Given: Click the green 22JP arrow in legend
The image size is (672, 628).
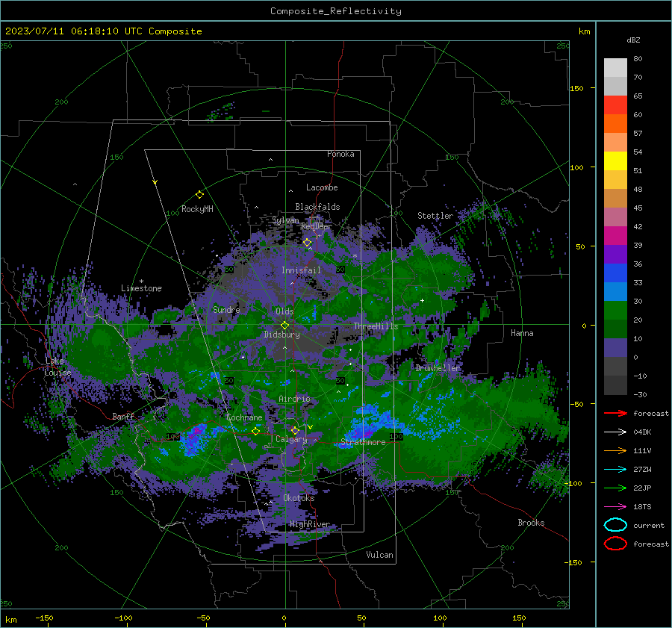Looking at the screenshot, I should coord(615,488).
